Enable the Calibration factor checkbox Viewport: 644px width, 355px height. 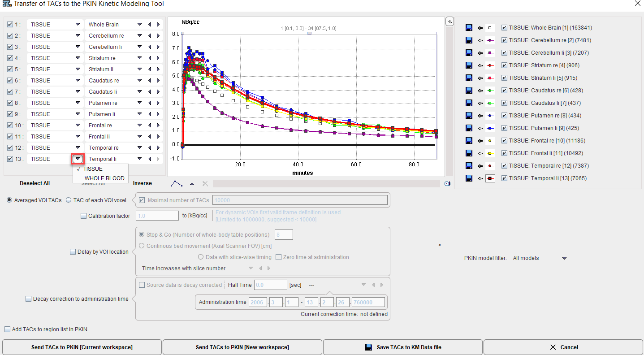[x=83, y=216]
